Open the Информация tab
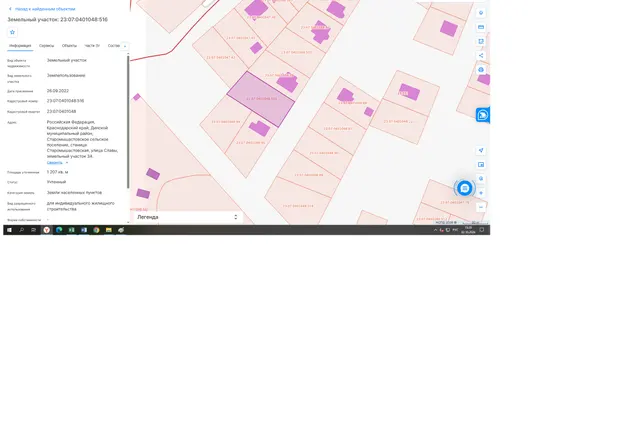The image size is (640, 430). click(20, 46)
